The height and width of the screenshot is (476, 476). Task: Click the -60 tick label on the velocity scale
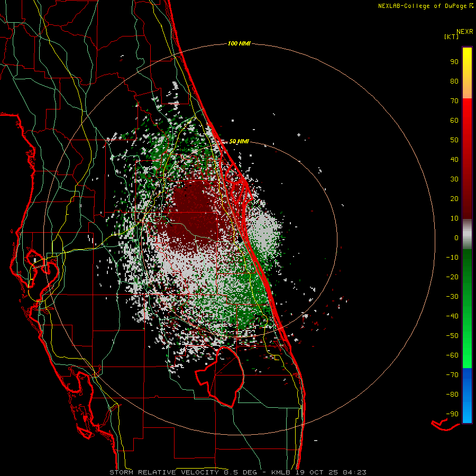pyautogui.click(x=452, y=355)
